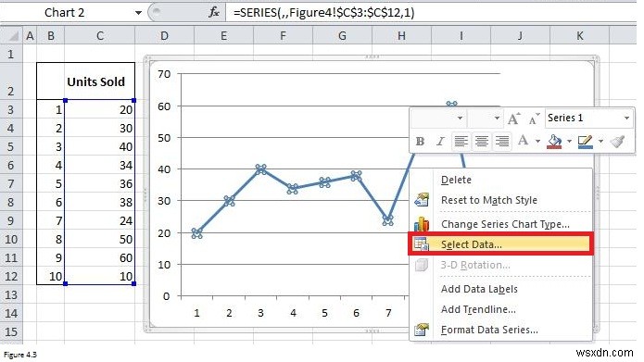Image resolution: width=644 pixels, height=362 pixels.
Task: Click cell C3 containing 20
Action: [100, 109]
